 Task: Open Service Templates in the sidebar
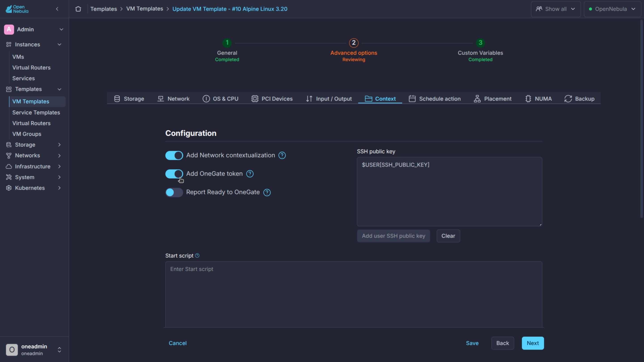[36, 112]
